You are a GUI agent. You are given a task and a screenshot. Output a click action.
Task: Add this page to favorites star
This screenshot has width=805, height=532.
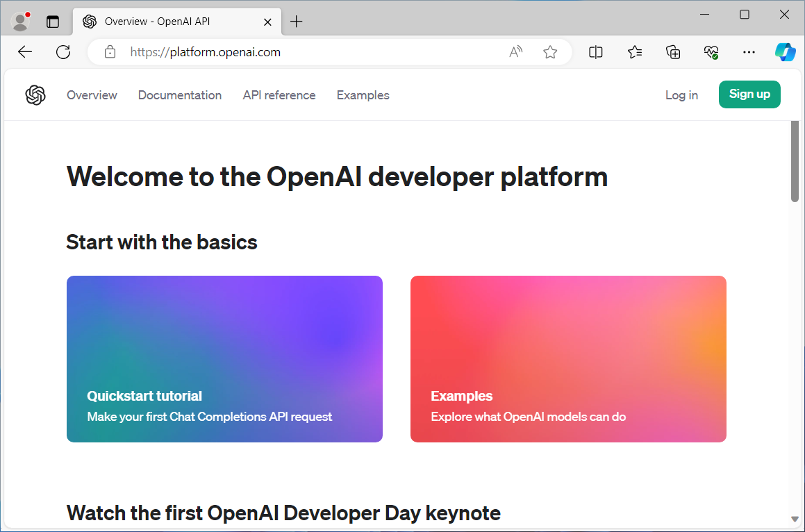(550, 52)
